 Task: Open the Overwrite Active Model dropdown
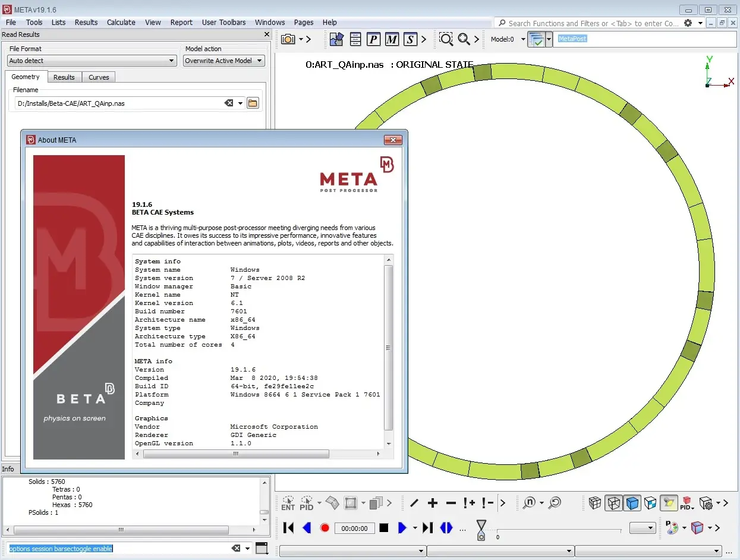[x=223, y=61]
